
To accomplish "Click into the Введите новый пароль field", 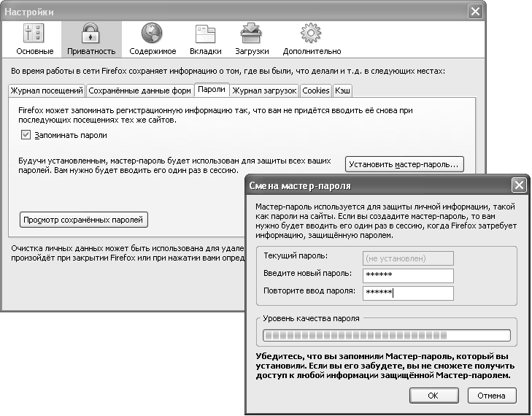I will point(407,275).
